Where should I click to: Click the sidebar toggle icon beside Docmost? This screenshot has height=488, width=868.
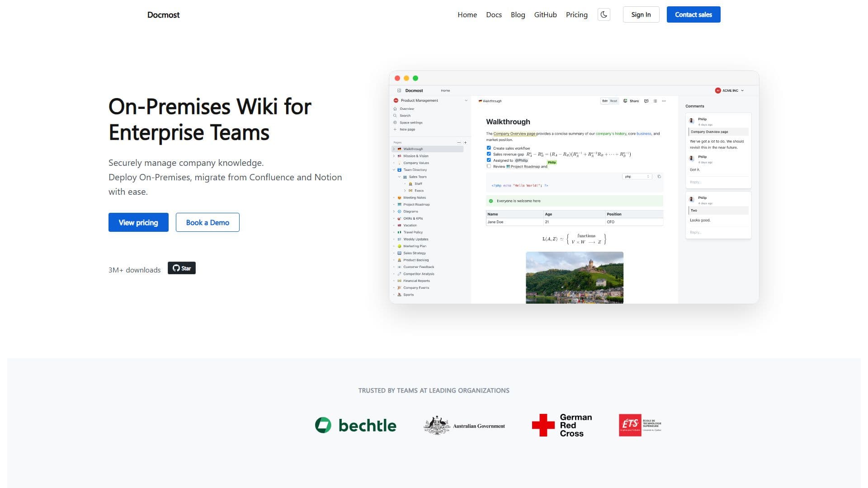(x=399, y=90)
